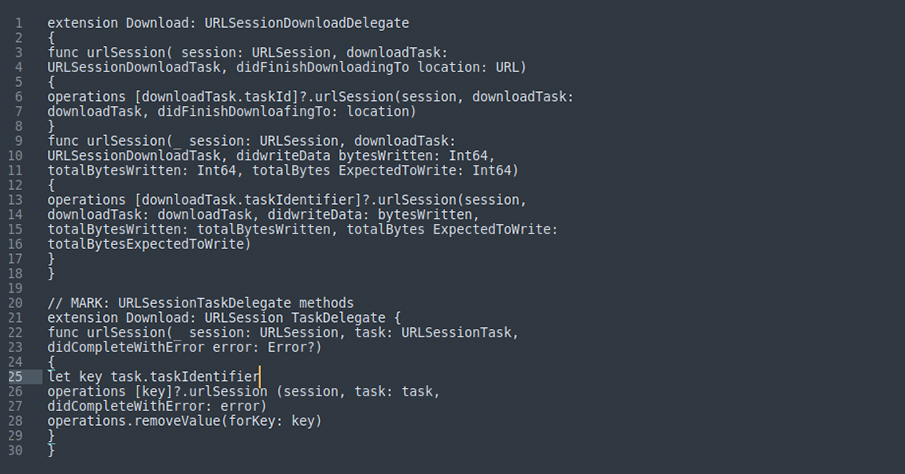This screenshot has width=905, height=474.
Task: Click 'totalBytesExpectedToWrite)' on line 16
Action: pyautogui.click(x=149, y=244)
